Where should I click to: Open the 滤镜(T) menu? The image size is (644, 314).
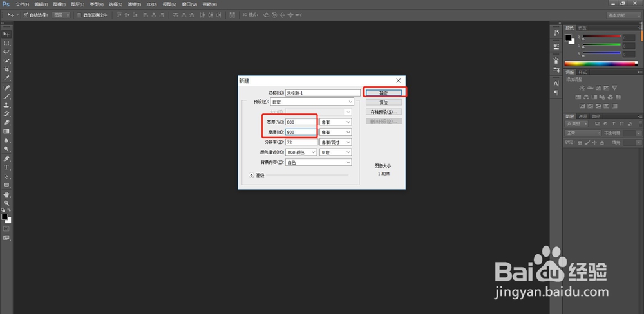coord(134,4)
